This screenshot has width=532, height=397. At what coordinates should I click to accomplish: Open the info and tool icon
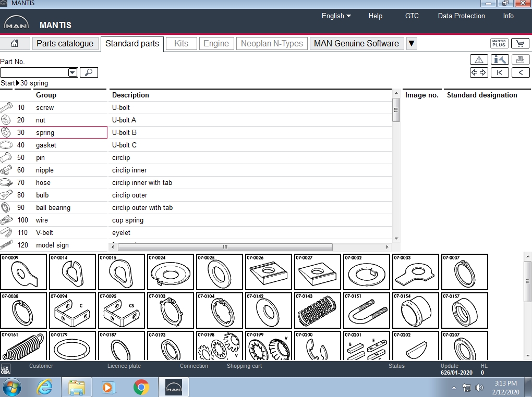coord(500,59)
